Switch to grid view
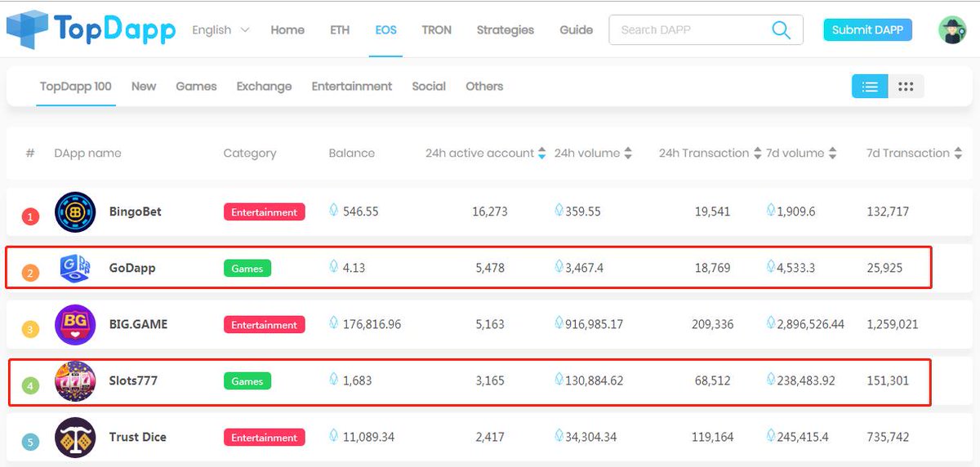The width and height of the screenshot is (980, 467). point(906,87)
